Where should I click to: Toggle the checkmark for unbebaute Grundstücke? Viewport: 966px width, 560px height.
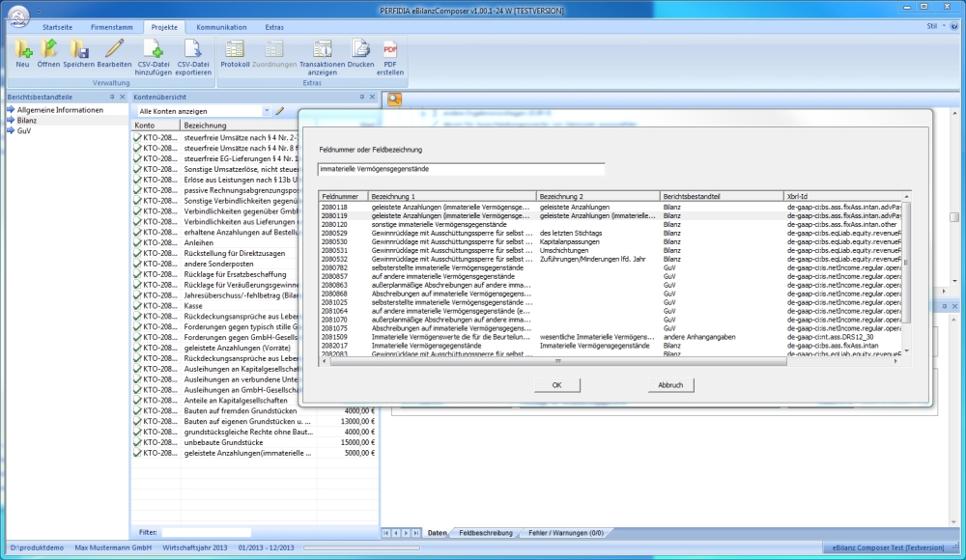[137, 442]
